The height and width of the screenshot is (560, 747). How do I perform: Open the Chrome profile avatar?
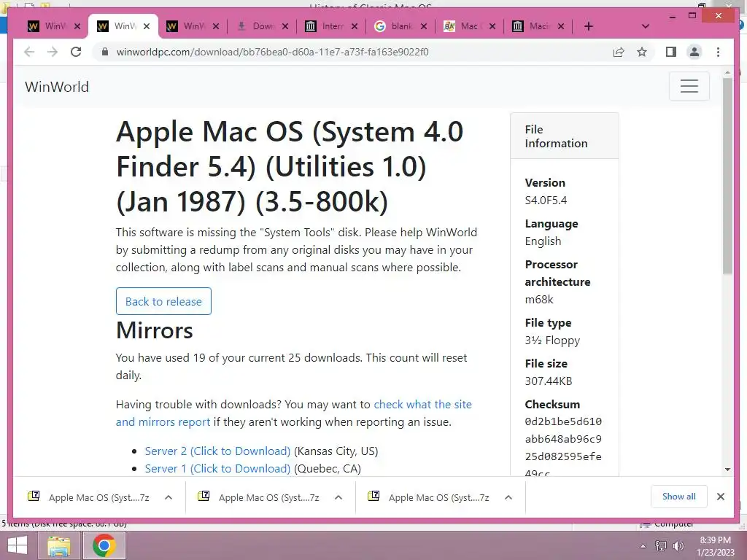coord(694,52)
